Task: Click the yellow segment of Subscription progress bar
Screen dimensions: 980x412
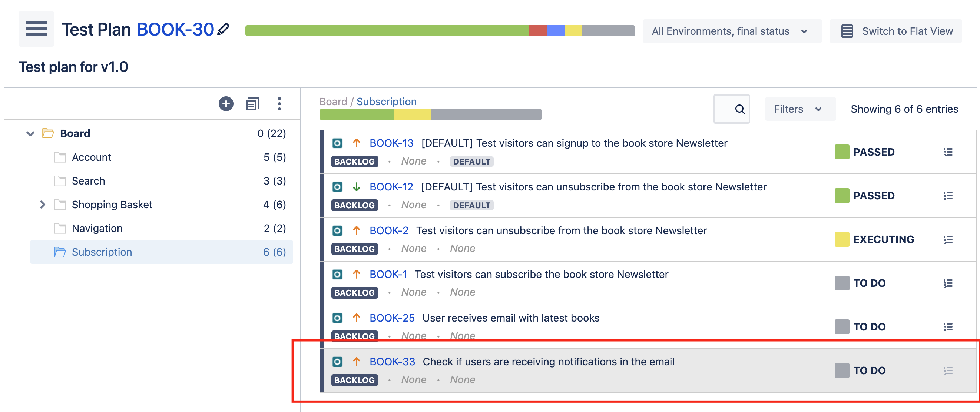Action: [x=412, y=114]
